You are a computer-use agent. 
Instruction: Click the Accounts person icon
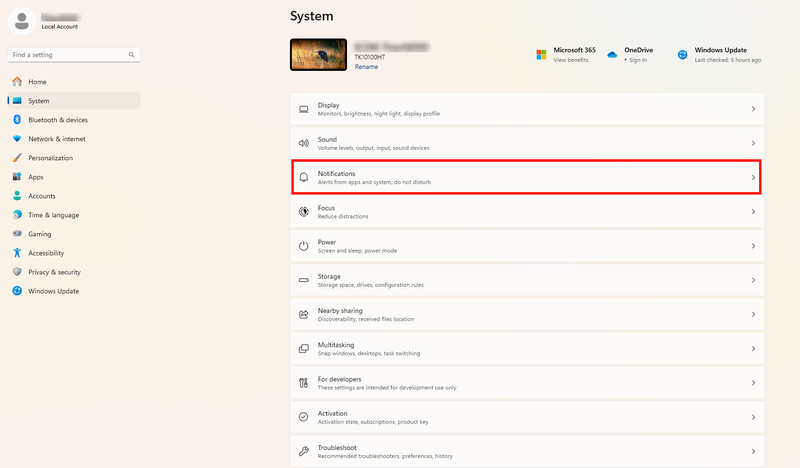point(17,195)
